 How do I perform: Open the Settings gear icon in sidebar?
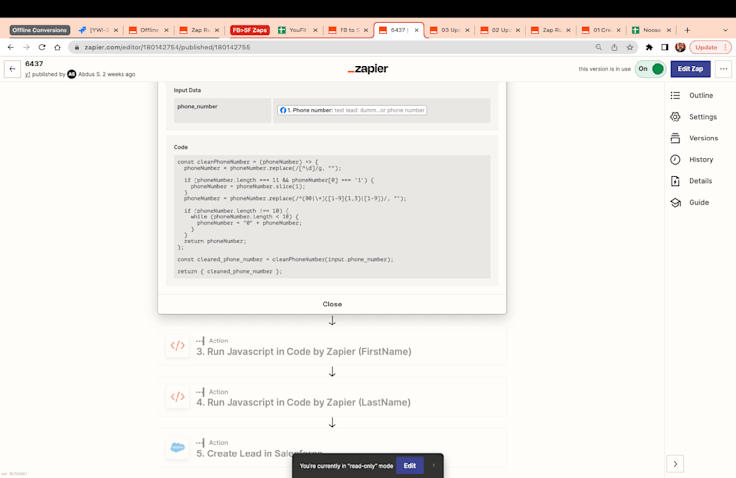675,117
